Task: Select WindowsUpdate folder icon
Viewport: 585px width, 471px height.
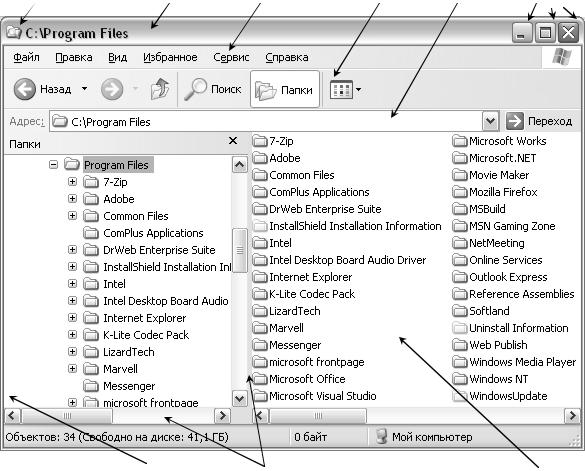Action: click(x=460, y=396)
